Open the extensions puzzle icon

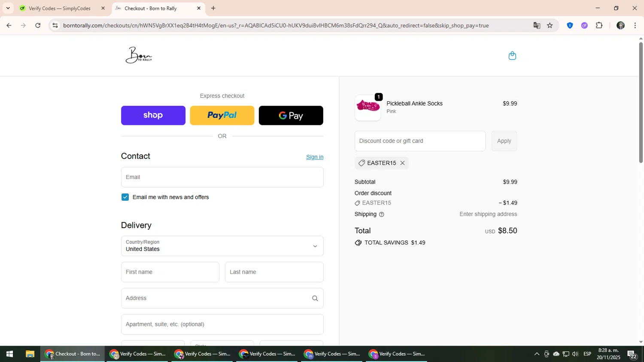599,25
